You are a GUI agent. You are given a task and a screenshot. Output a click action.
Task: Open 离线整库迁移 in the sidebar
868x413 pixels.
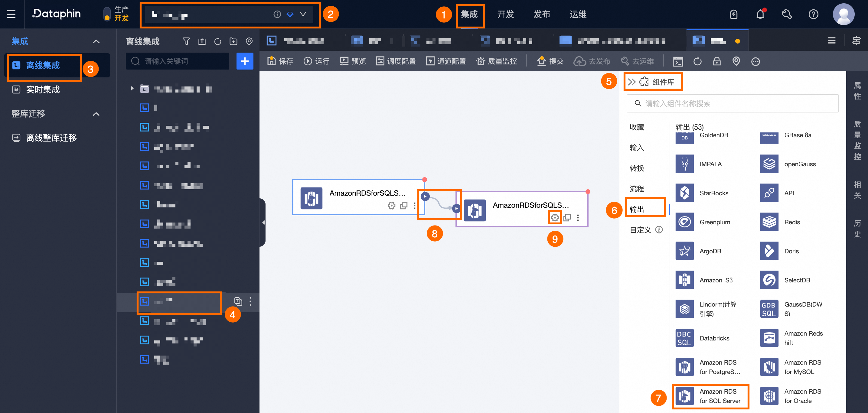pyautogui.click(x=51, y=138)
